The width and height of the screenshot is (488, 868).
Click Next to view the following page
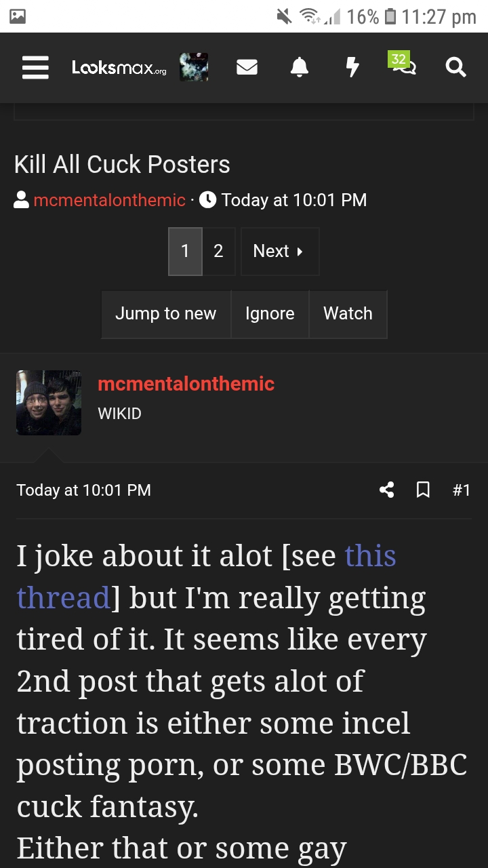[x=279, y=251]
